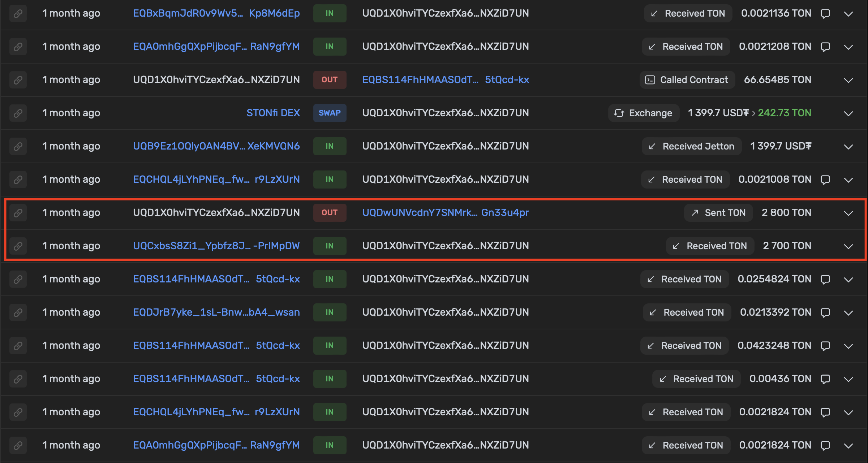
Task: Expand the 2 800 TON sent transaction details
Action: [x=848, y=213]
